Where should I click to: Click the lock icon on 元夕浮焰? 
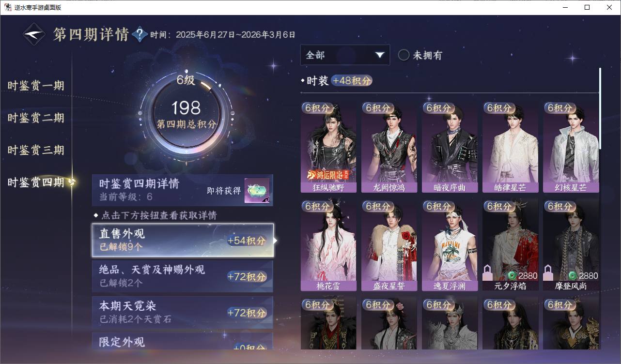tap(488, 273)
